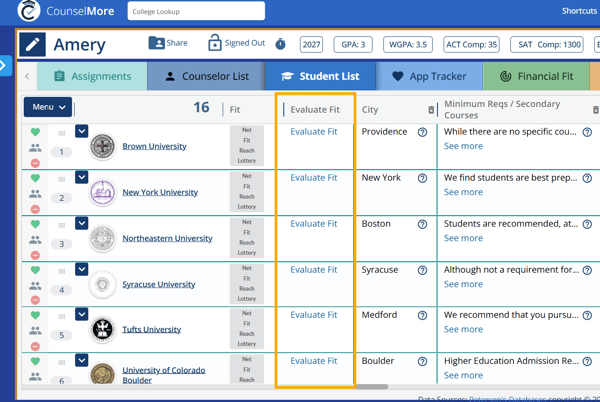
Task: Click the ACT Comp: 35 badge
Action: tap(471, 44)
